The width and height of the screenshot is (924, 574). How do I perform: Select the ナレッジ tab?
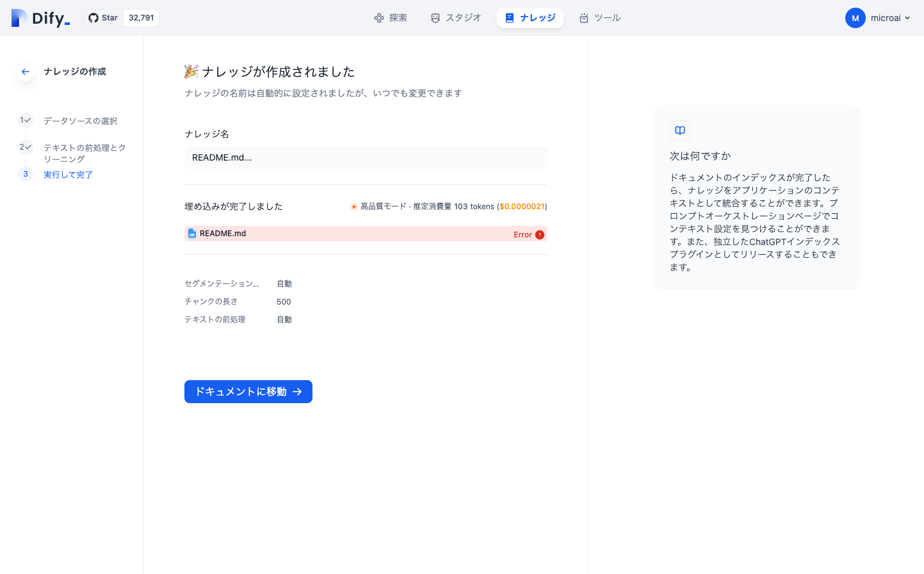(530, 18)
